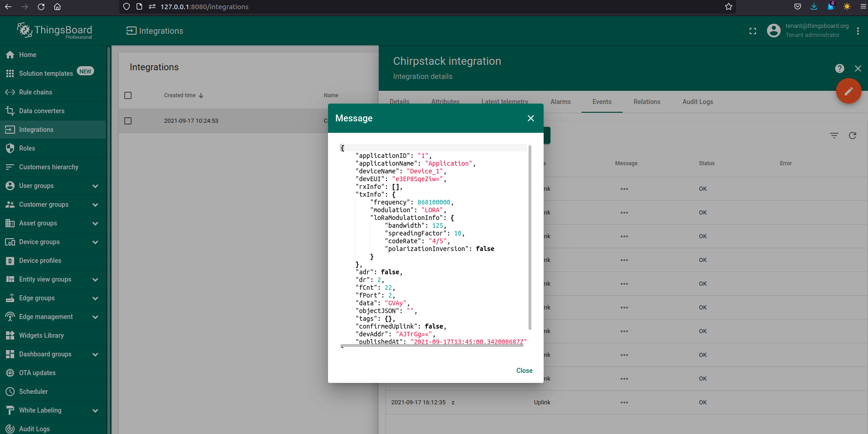Click the Message column header
This screenshot has width=868, height=434.
click(626, 163)
